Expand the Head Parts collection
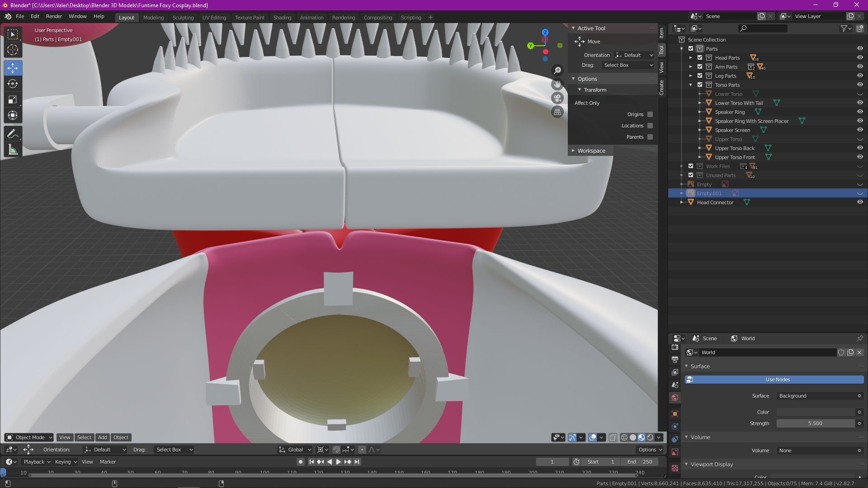The image size is (868, 488). pyautogui.click(x=691, y=57)
